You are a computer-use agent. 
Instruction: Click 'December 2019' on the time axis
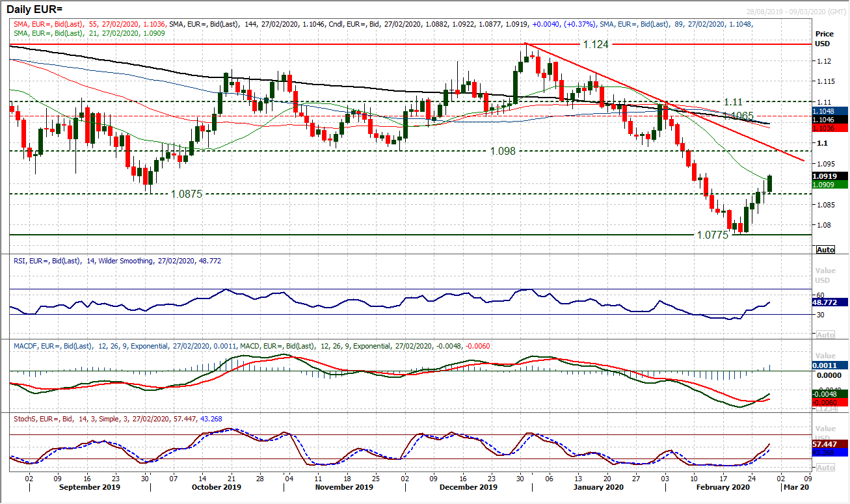tap(468, 486)
